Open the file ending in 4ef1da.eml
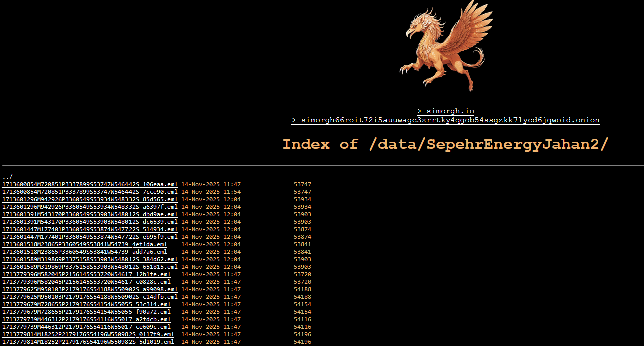Screen dimensions: 644x346 pyautogui.click(x=84, y=244)
